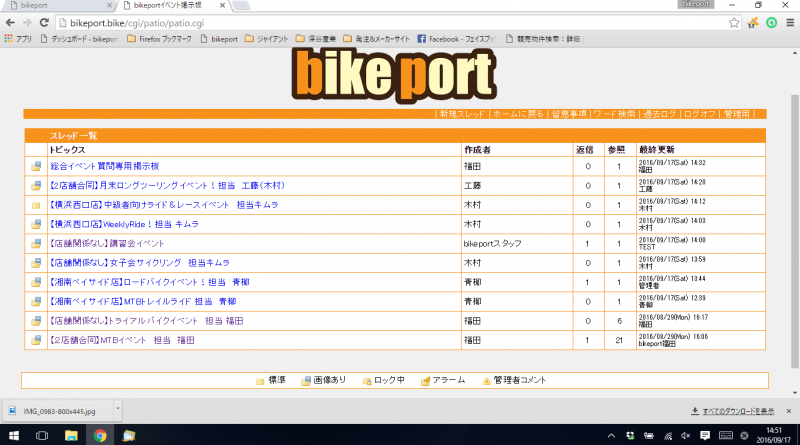Click thread icon for ロードバイクイベント row
Viewport: 800px width, 445px height.
pyautogui.click(x=36, y=282)
